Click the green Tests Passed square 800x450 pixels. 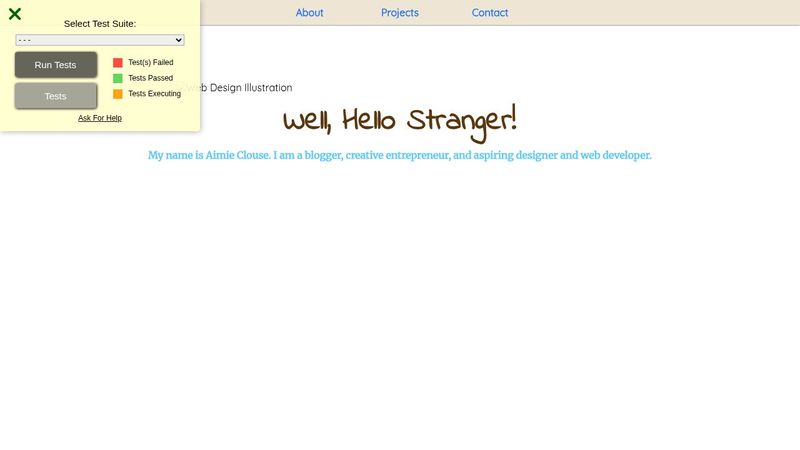coord(118,78)
